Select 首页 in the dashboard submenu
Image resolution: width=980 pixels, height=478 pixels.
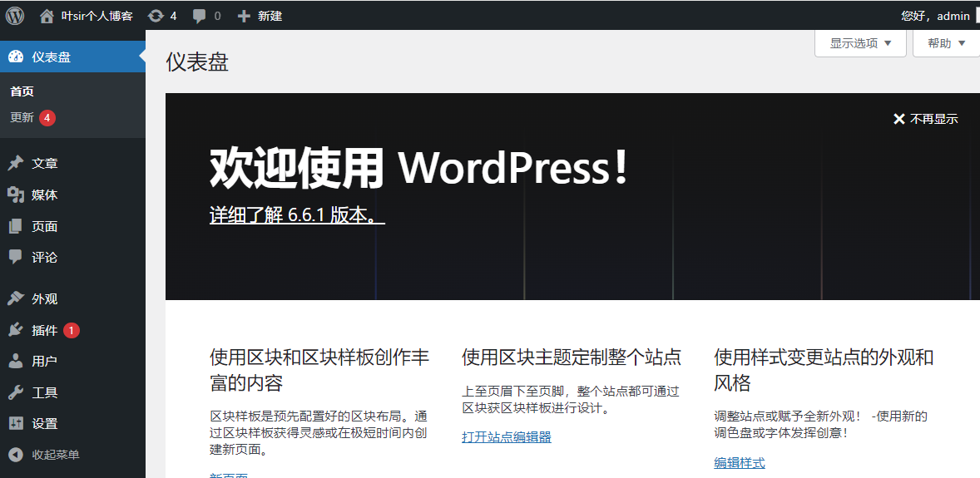click(22, 91)
